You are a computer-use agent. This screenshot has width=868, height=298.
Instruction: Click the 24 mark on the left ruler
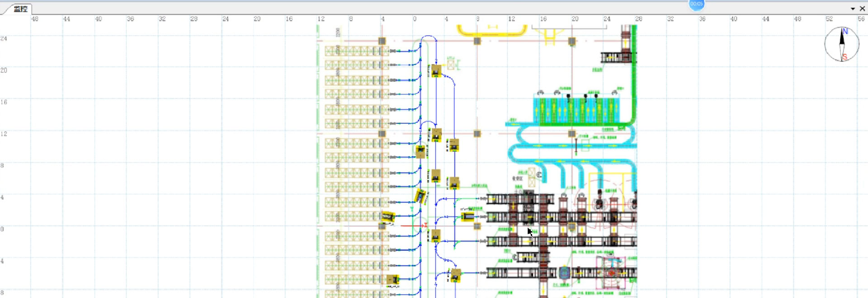click(x=4, y=39)
